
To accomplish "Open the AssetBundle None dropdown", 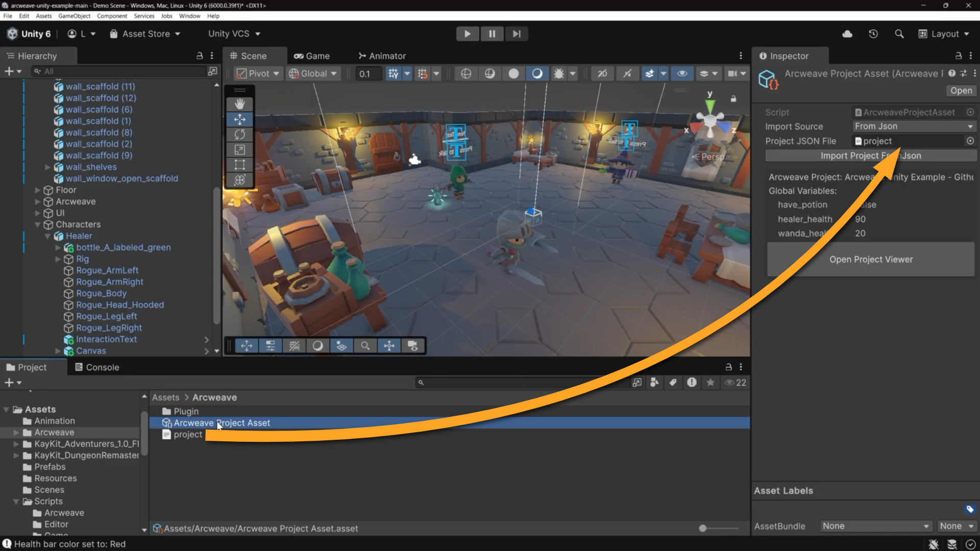I will [876, 526].
